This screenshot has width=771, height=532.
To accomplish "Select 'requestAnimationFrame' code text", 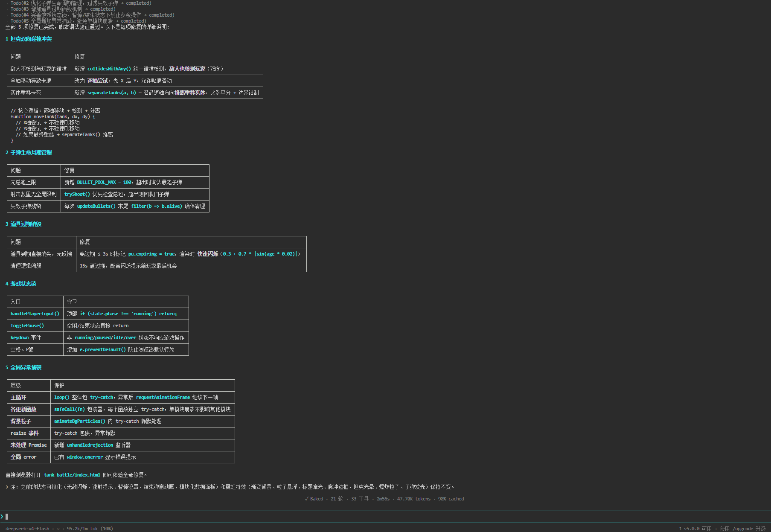I will pyautogui.click(x=163, y=397).
